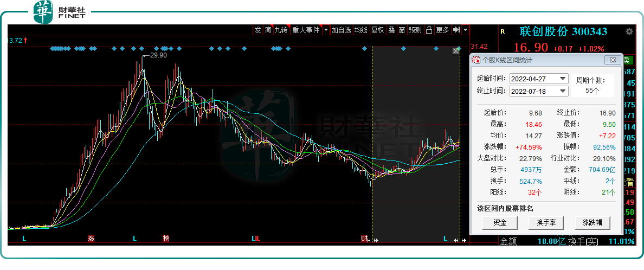
Task: Click the 最高 18.46 value
Action: pos(533,124)
